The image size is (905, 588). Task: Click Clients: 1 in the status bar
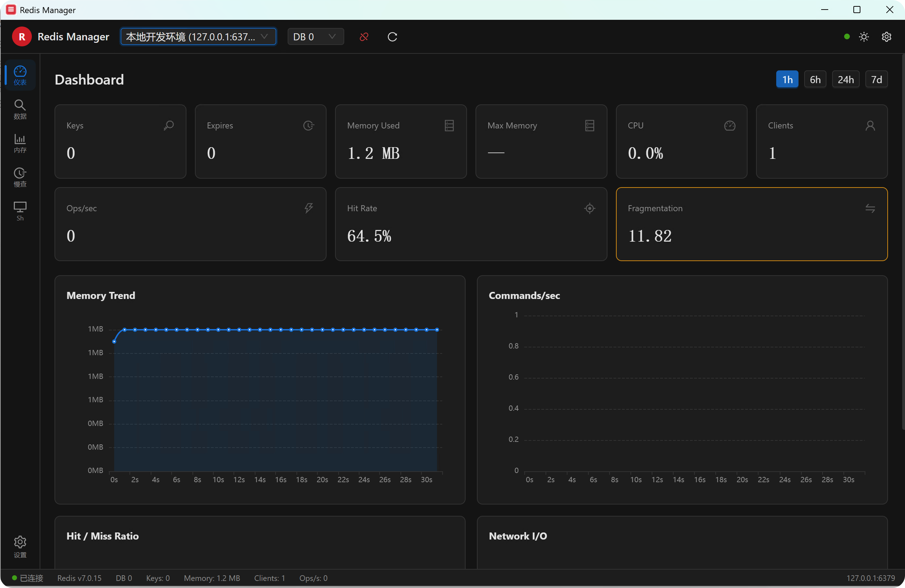tap(270, 578)
